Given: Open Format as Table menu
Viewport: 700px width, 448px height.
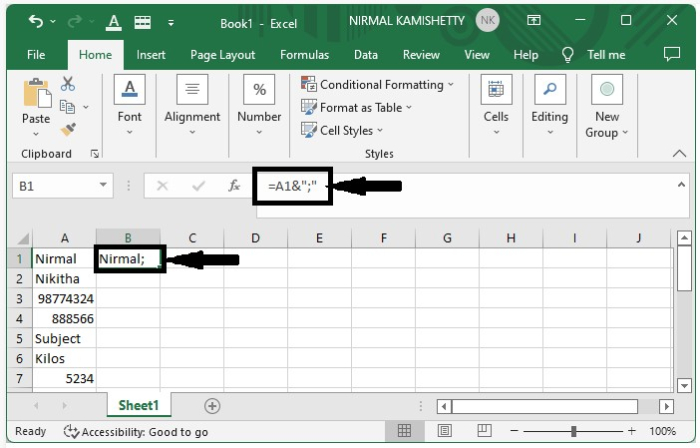Looking at the screenshot, I should pyautogui.click(x=357, y=108).
